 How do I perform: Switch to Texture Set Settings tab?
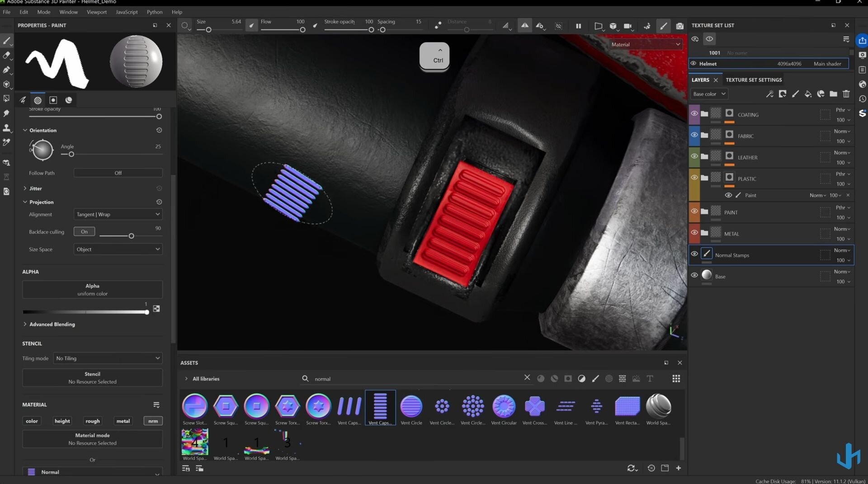tap(753, 80)
